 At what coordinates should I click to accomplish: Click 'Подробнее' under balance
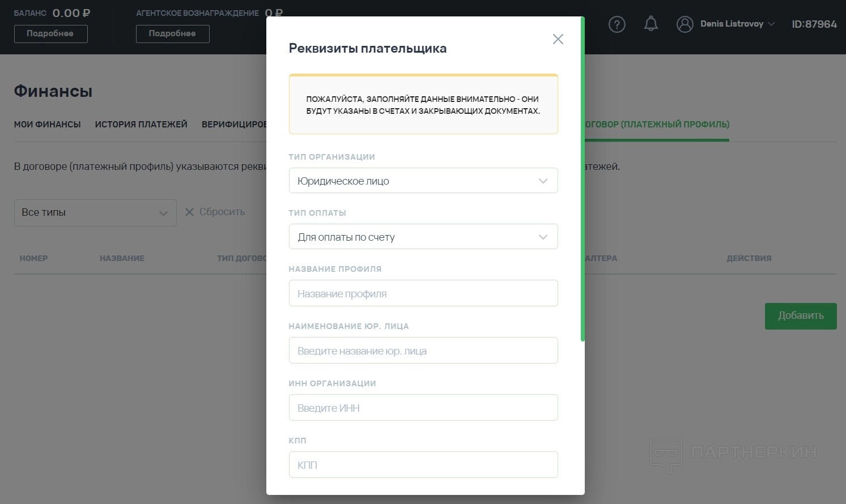tap(50, 34)
